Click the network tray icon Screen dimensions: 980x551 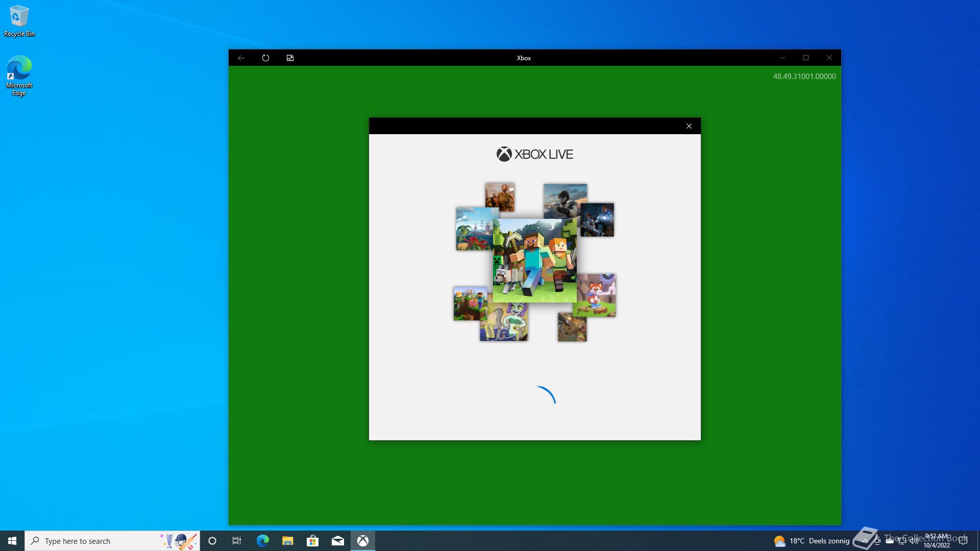coord(902,541)
